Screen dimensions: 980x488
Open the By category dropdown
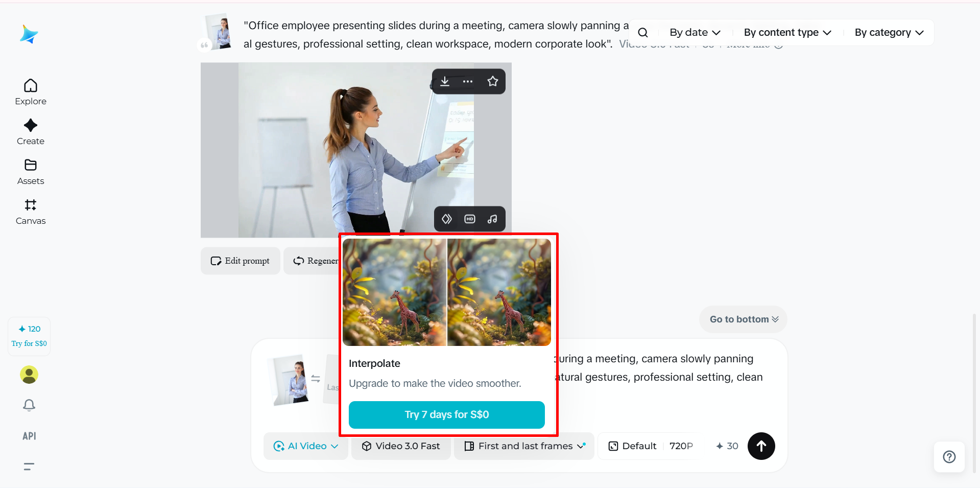point(889,33)
